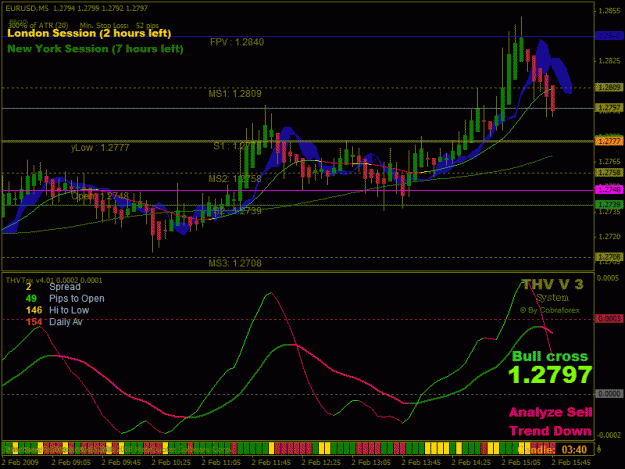
Task: Click the 2 Feb 11:05 time axis label
Action: (x=221, y=462)
